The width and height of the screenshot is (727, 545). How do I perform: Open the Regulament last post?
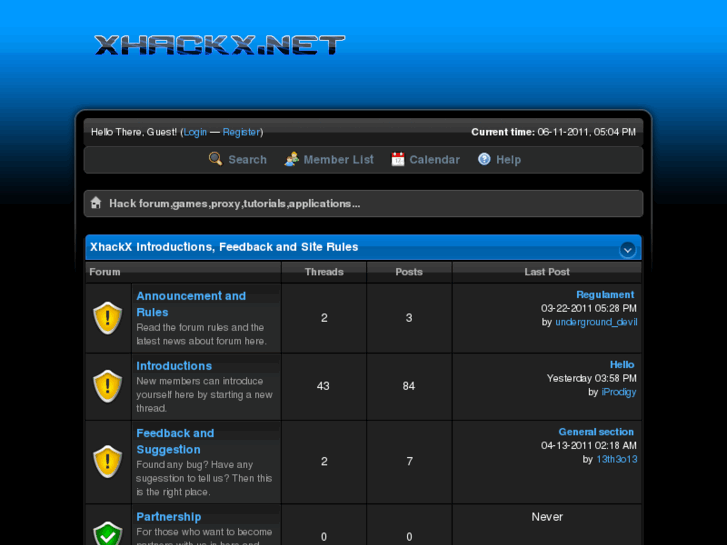click(x=605, y=295)
